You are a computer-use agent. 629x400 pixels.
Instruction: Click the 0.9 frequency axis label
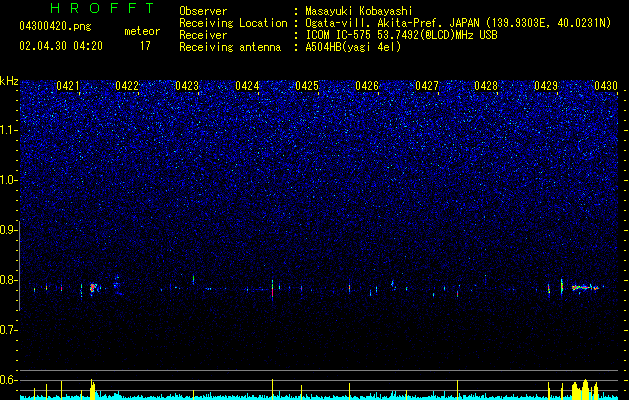point(9,230)
